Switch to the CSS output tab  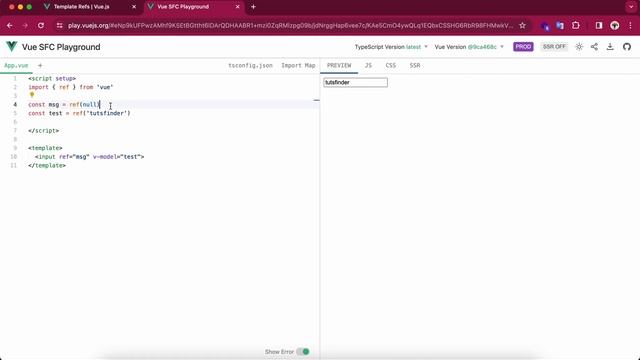click(391, 65)
